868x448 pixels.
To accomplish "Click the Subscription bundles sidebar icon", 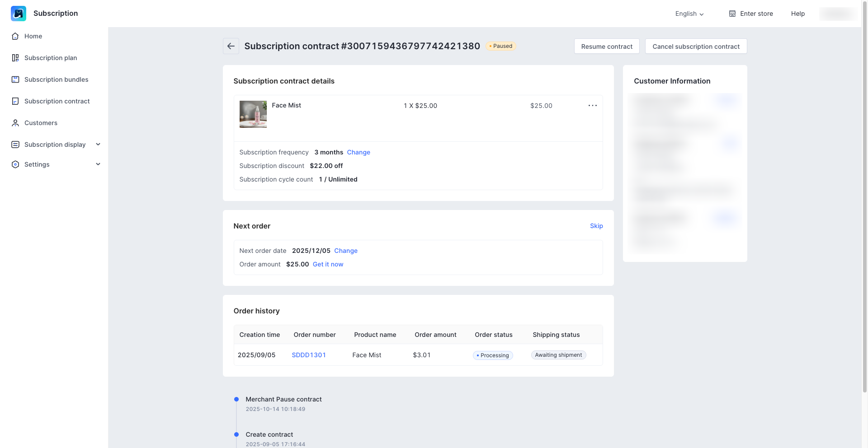I will tap(15, 79).
